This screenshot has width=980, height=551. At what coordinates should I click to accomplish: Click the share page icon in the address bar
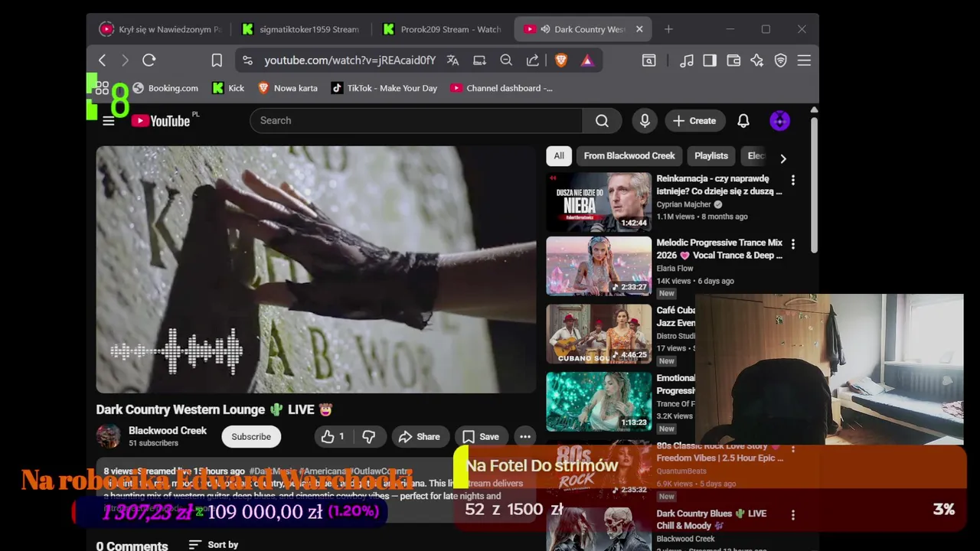tap(533, 60)
